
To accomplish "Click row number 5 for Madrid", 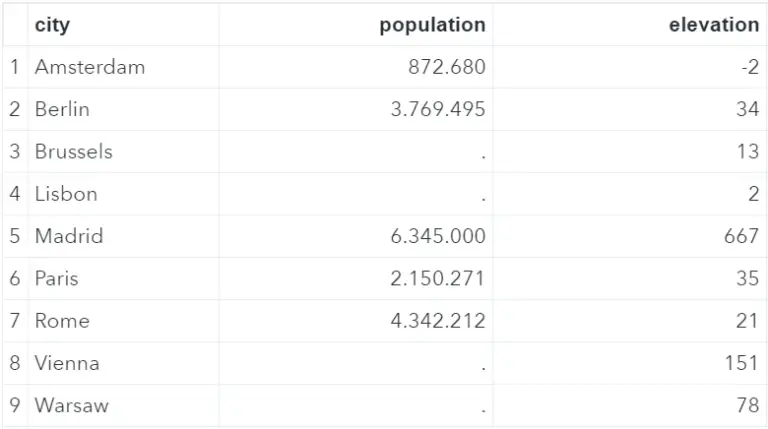I will [15, 236].
